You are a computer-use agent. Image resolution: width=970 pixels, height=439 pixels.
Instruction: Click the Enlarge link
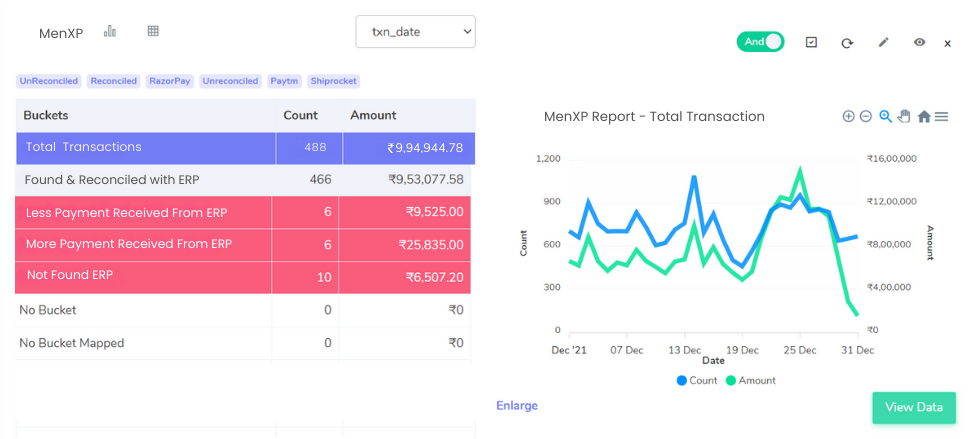(517, 405)
